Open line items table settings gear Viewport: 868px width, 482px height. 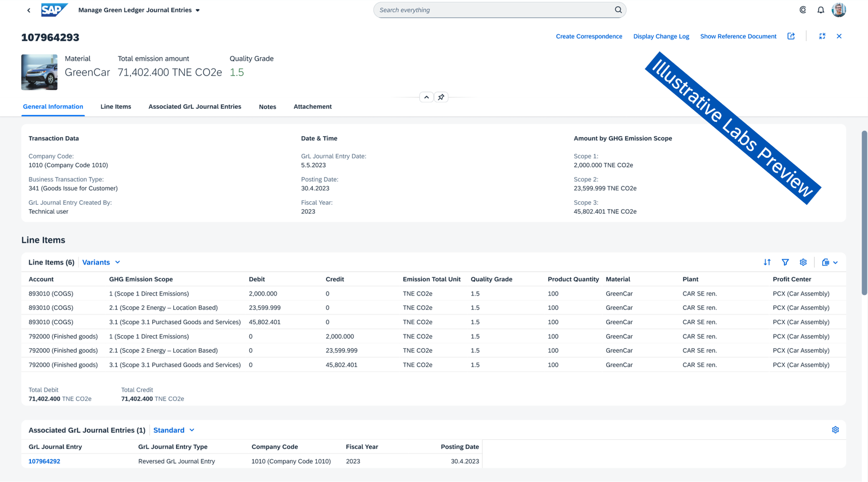[803, 262]
